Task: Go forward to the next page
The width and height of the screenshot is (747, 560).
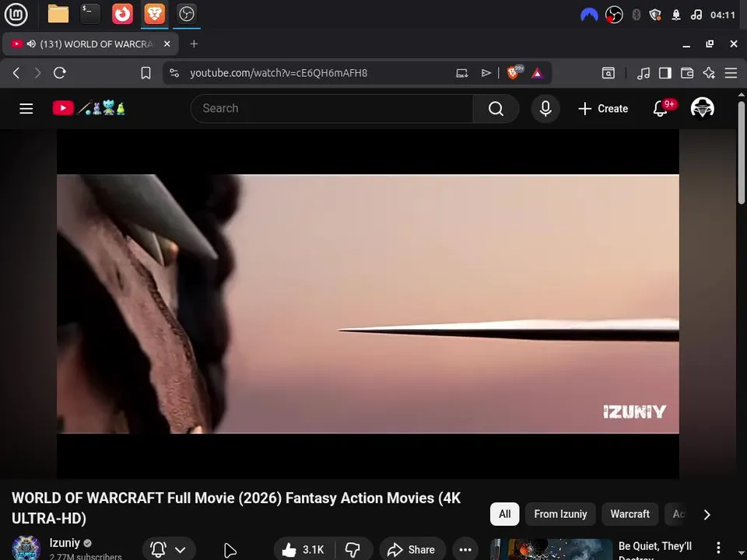Action: point(37,73)
